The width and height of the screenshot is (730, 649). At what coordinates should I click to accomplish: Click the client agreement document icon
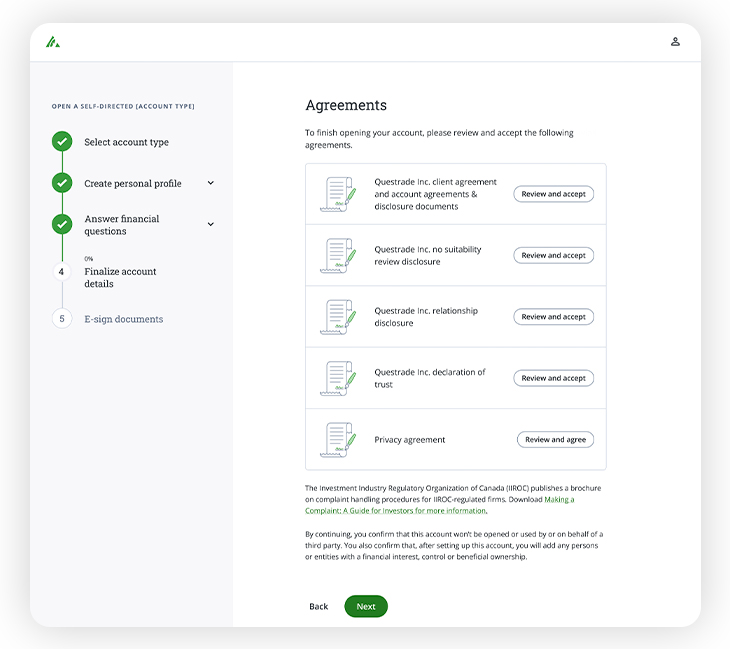click(x=338, y=194)
